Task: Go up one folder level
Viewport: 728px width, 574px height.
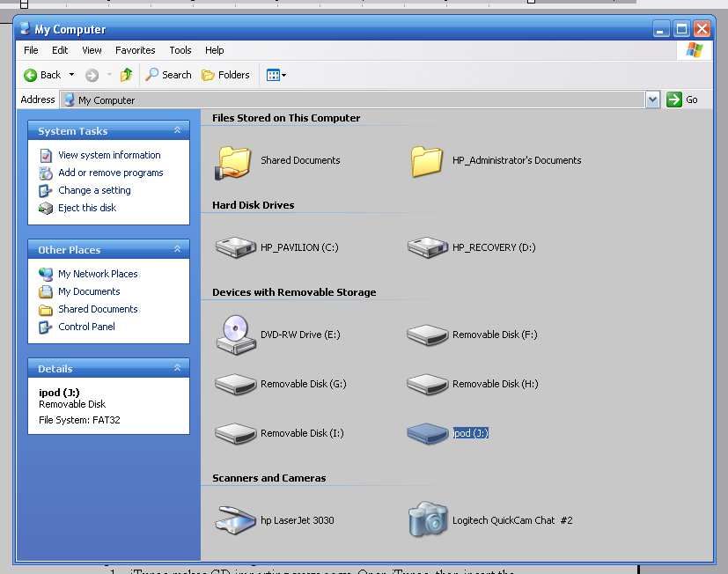Action: click(126, 75)
